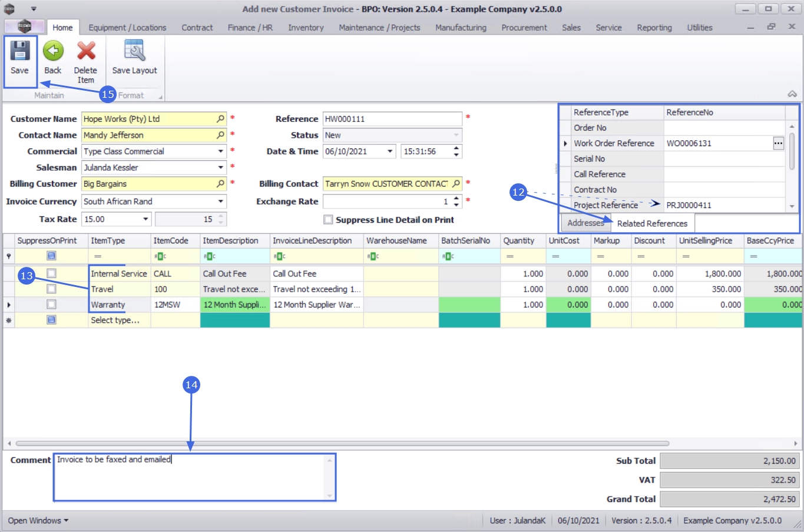804x532 pixels.
Task: Open the Finance / HR ribbon tab
Action: pos(250,28)
